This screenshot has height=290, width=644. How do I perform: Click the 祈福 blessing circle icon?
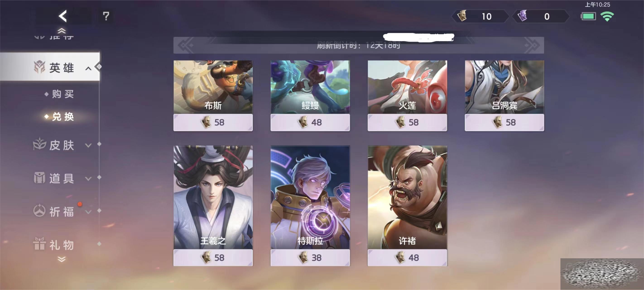tap(39, 211)
